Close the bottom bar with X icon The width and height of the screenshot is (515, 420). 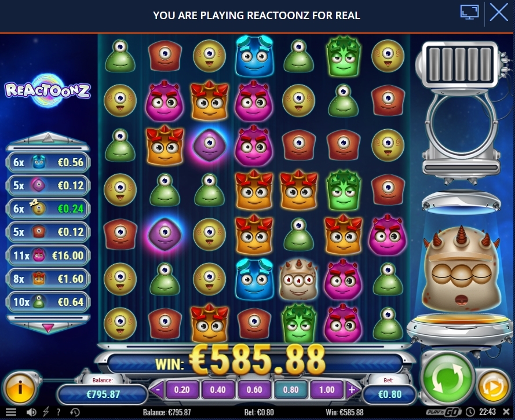[506, 412]
